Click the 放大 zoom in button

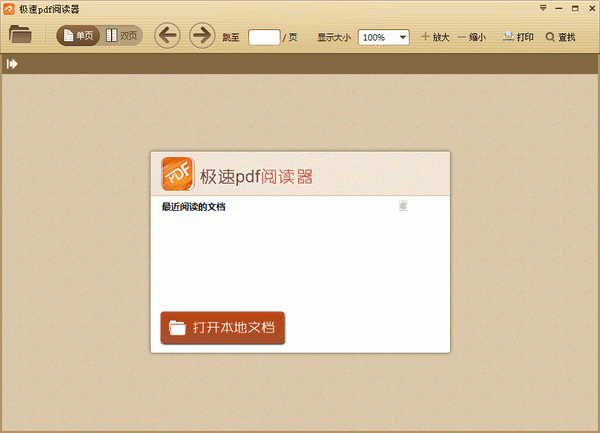(435, 37)
